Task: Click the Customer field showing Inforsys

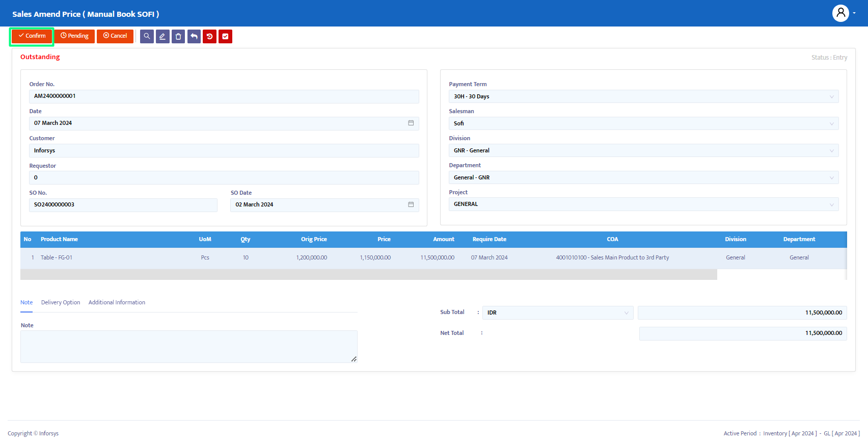Action: 224,150
